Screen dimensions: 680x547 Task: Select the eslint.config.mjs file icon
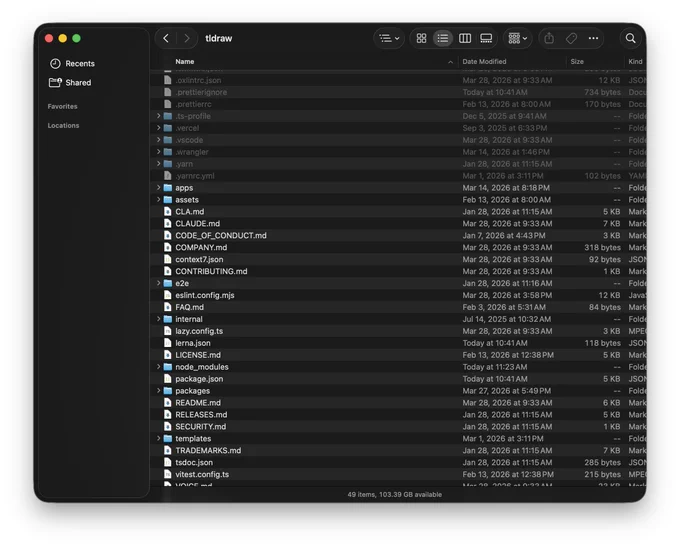coord(168,295)
